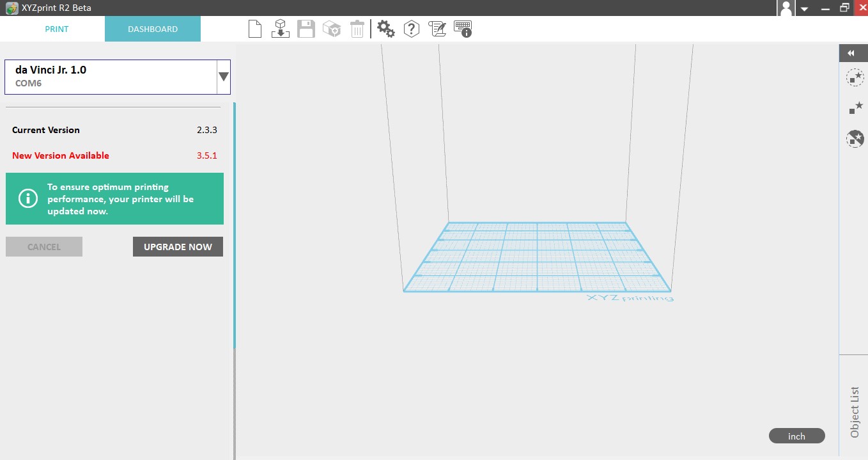Click the version number 2.3.3
This screenshot has width=868, height=460.
pyautogui.click(x=207, y=130)
